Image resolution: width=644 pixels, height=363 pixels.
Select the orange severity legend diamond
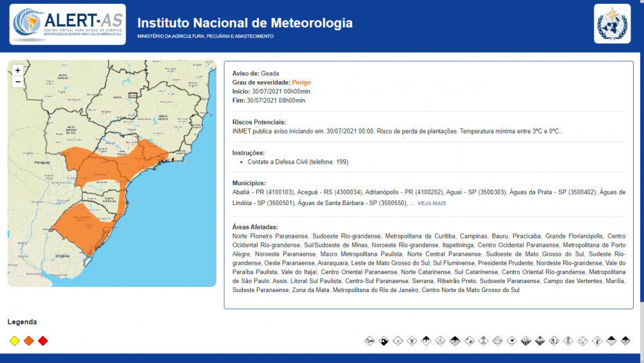pos(29,341)
